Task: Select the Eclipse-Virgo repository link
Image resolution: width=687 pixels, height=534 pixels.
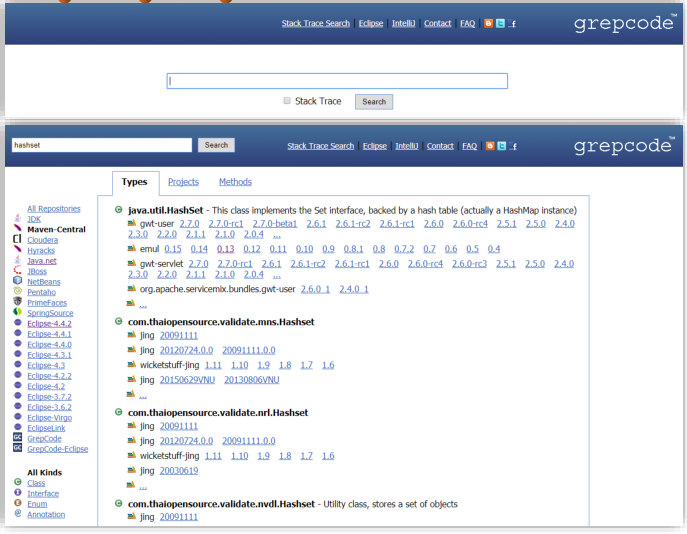Action: [50, 417]
